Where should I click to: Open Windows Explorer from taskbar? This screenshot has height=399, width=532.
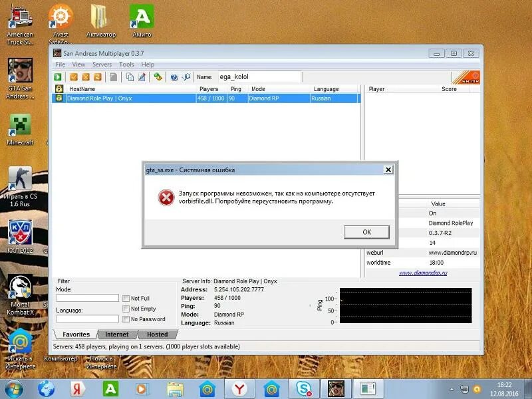click(x=175, y=389)
